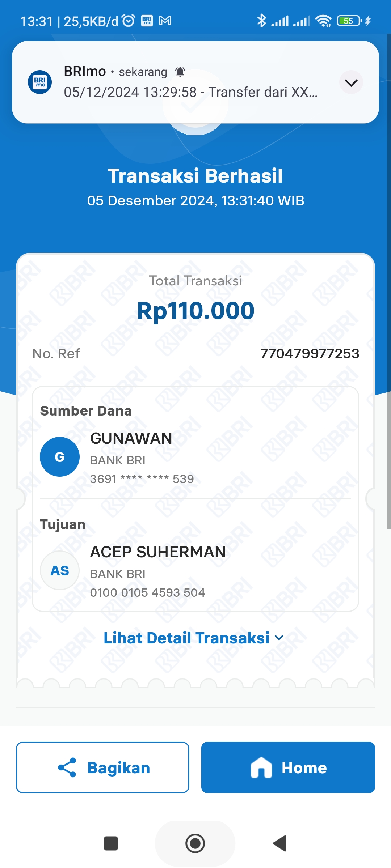Viewport: 391px width, 868px height.
Task: Tap the battery indicator in status bar
Action: coord(349,21)
